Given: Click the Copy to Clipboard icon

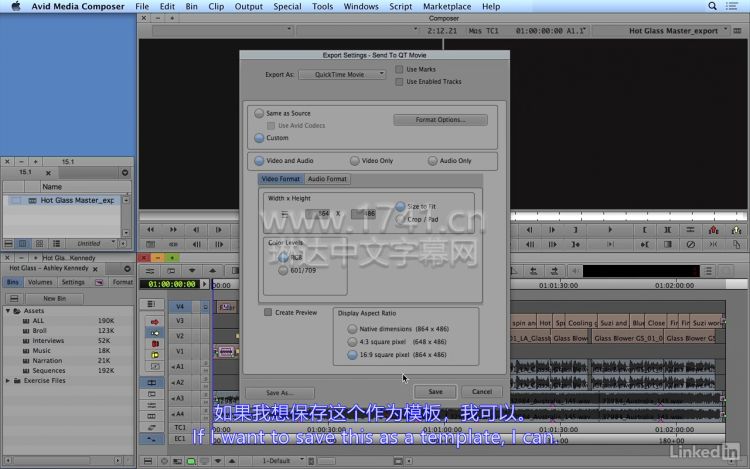Looking at the screenshot, I should [x=736, y=244].
